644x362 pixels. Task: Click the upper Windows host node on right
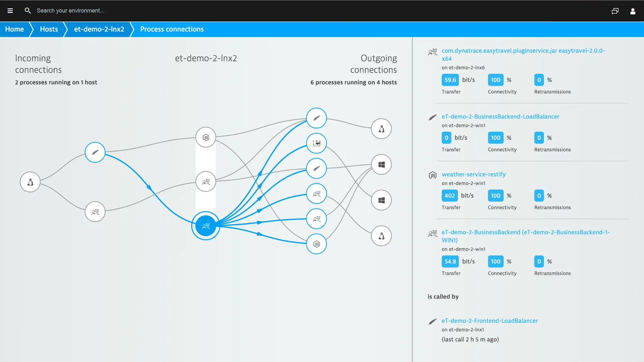381,165
